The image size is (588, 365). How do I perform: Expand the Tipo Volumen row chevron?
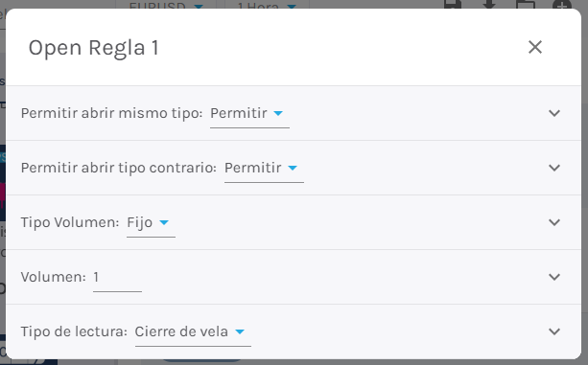pos(553,222)
